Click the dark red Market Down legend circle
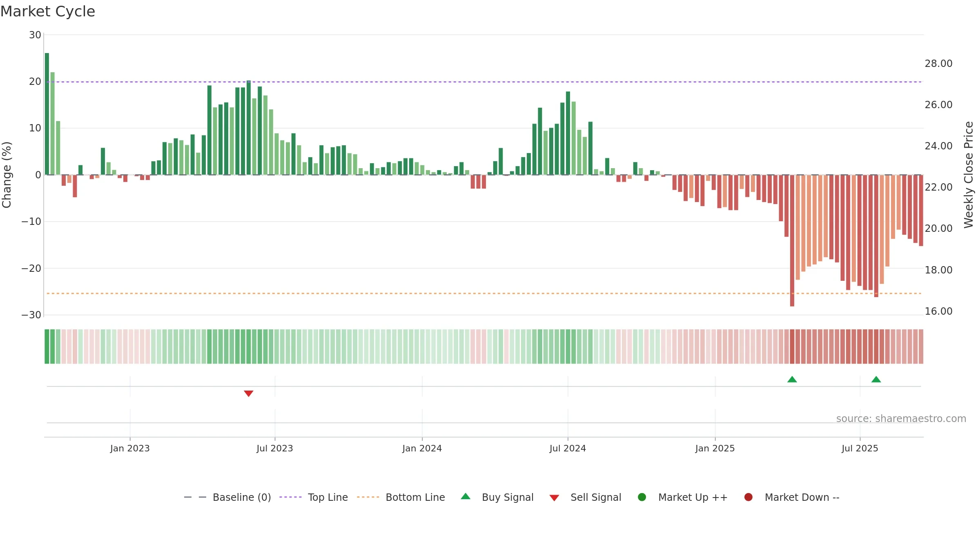This screenshot has height=551, width=980. click(748, 497)
